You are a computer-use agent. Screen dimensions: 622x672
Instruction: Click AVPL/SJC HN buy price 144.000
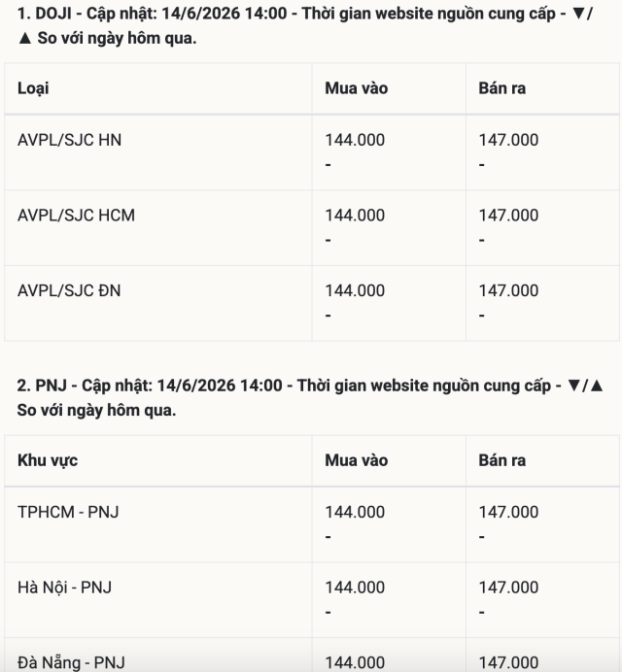[x=355, y=140]
